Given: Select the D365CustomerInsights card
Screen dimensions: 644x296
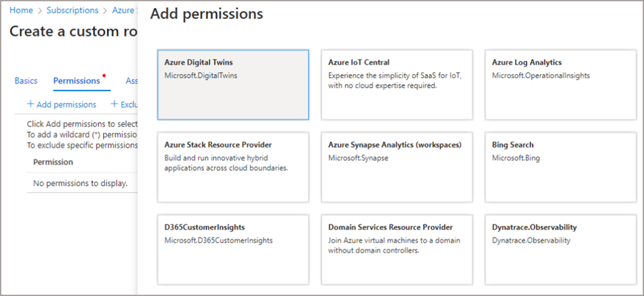Looking at the screenshot, I should (233, 250).
